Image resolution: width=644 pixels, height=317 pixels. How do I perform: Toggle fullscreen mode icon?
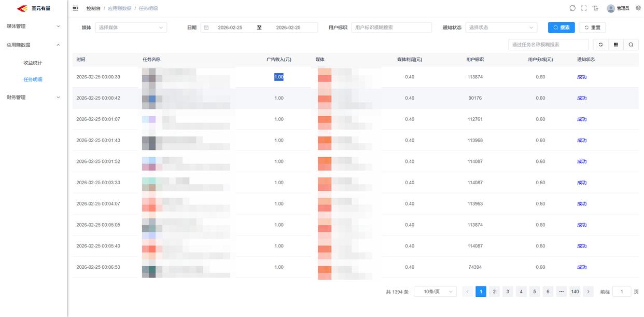pyautogui.click(x=584, y=8)
